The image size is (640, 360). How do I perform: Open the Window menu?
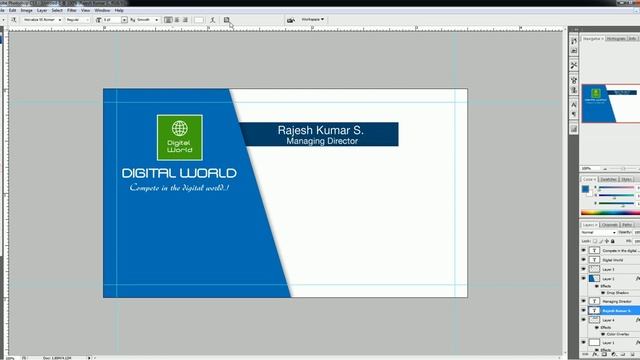pyautogui.click(x=102, y=10)
